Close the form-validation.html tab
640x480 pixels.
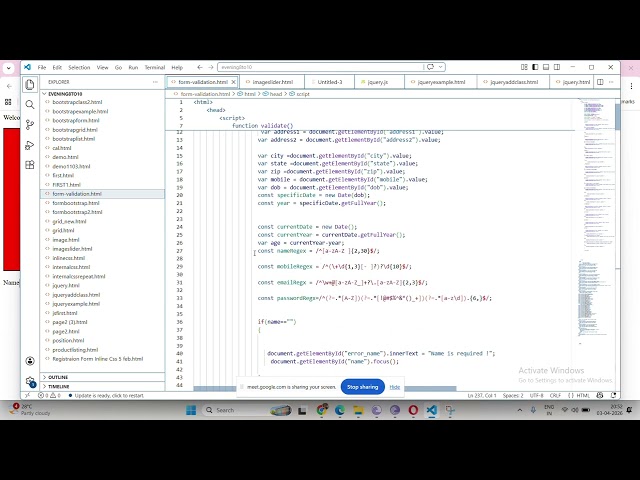[233, 82]
